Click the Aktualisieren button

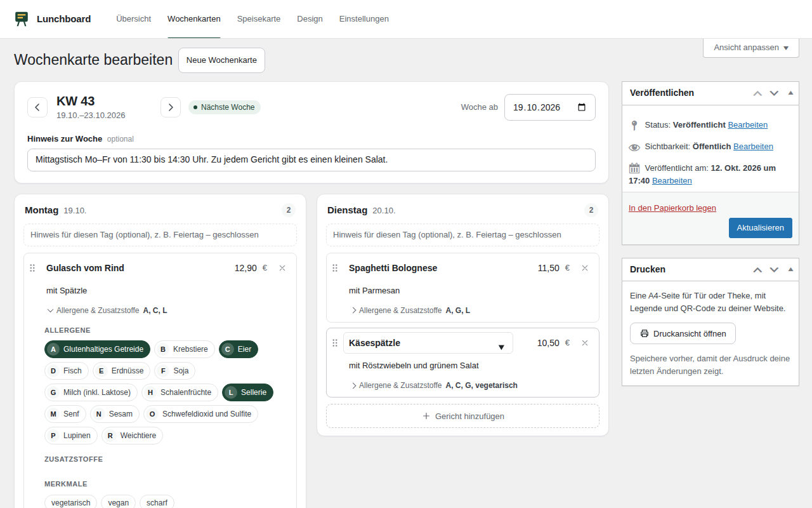(x=761, y=228)
